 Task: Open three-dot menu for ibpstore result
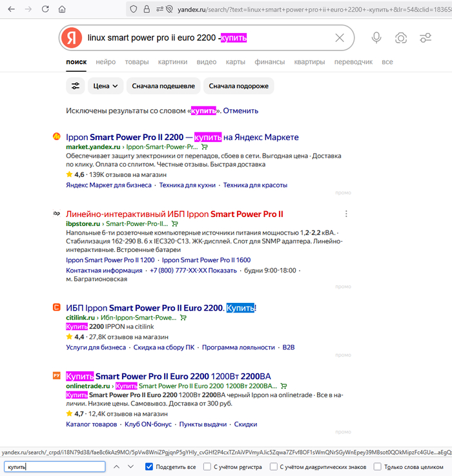coord(347,214)
